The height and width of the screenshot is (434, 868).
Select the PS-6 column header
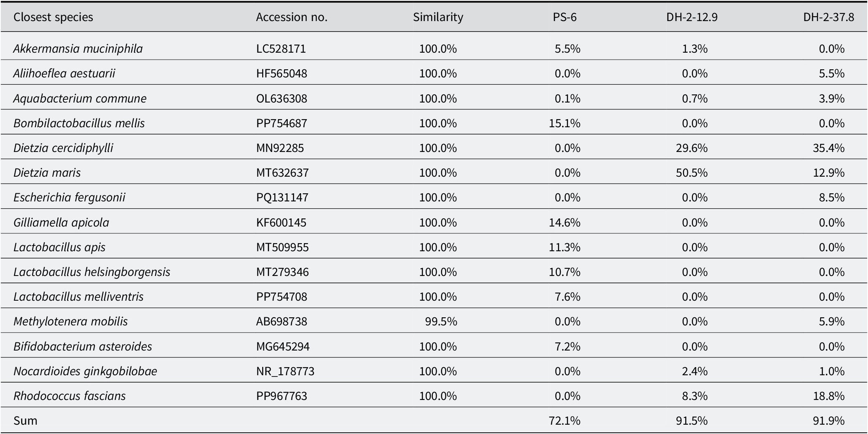pyautogui.click(x=565, y=17)
